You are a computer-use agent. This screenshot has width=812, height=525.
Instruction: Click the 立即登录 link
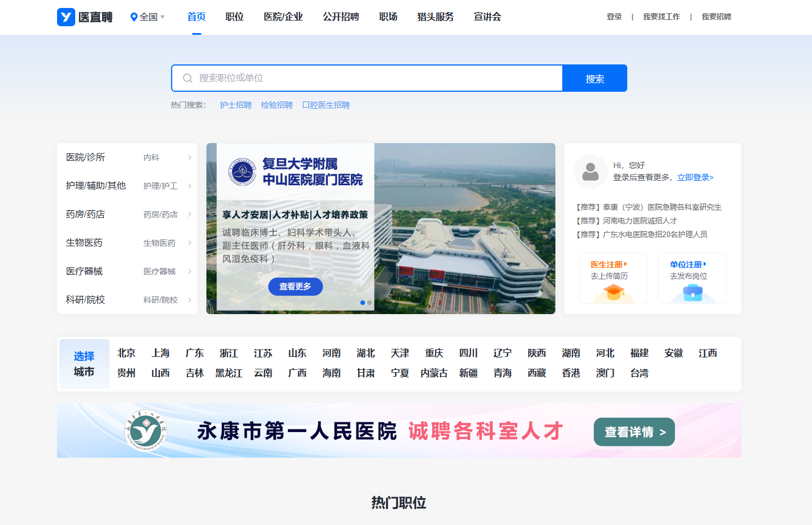click(x=695, y=177)
